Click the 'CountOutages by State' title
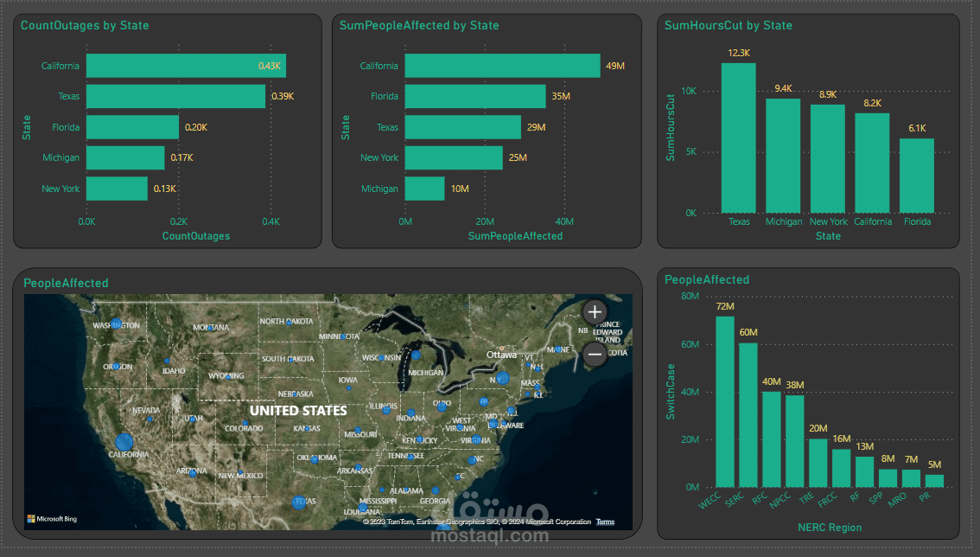 (85, 26)
